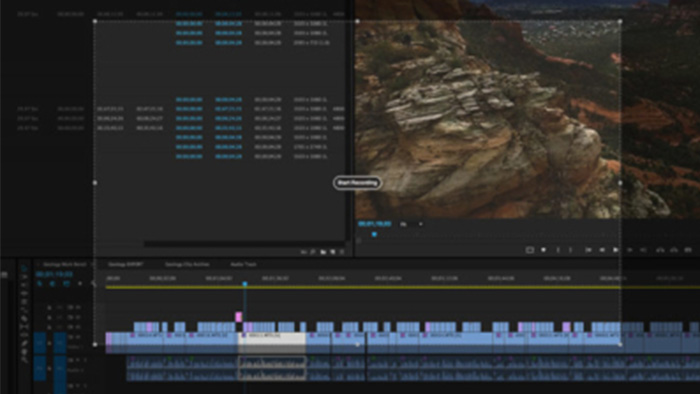
Task: Add Marker in Program Monitor controls
Action: pyautogui.click(x=543, y=250)
